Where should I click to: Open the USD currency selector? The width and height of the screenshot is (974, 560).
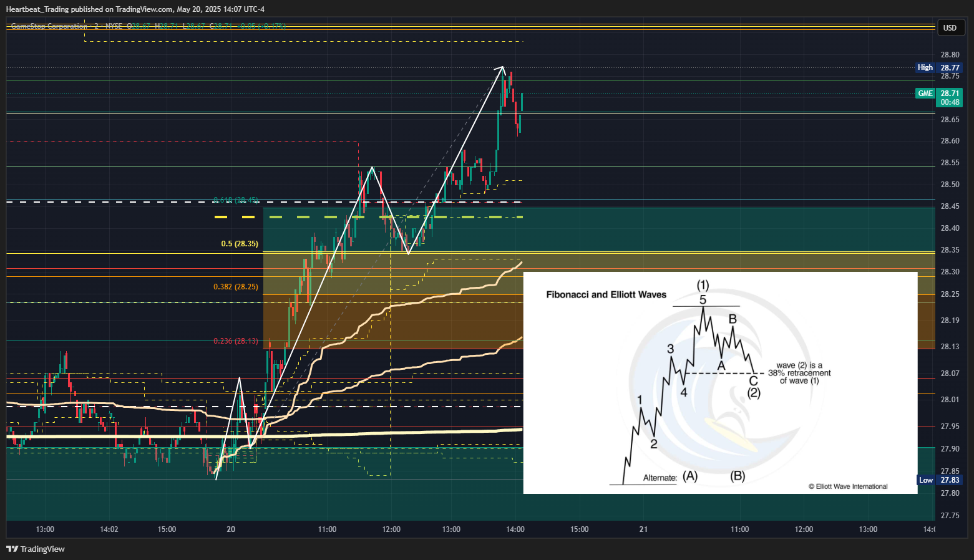click(950, 27)
